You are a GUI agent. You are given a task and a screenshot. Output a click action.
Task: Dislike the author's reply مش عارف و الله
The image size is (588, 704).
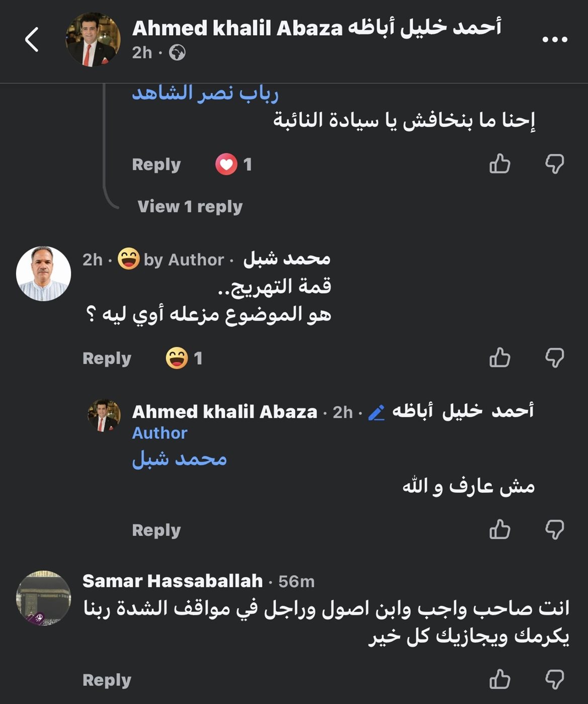[x=555, y=530]
